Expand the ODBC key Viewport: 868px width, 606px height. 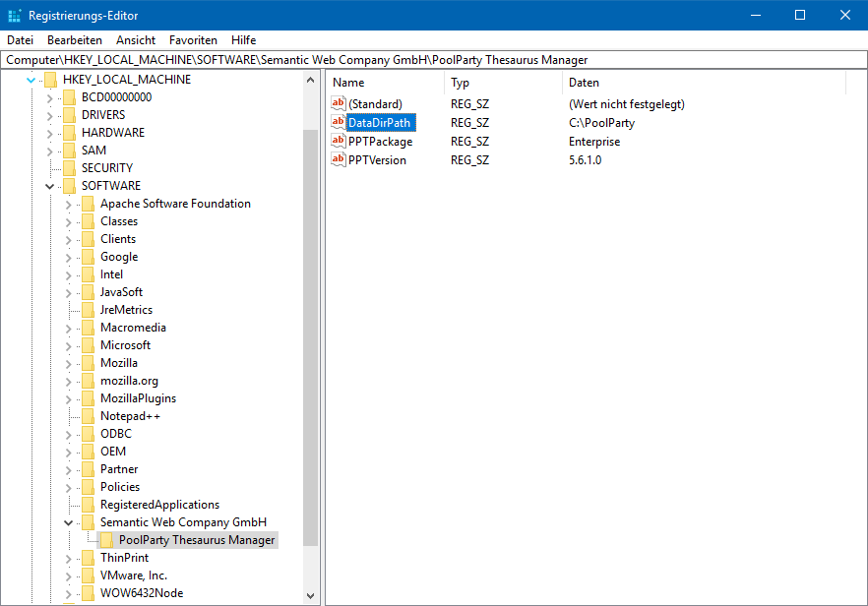click(68, 435)
